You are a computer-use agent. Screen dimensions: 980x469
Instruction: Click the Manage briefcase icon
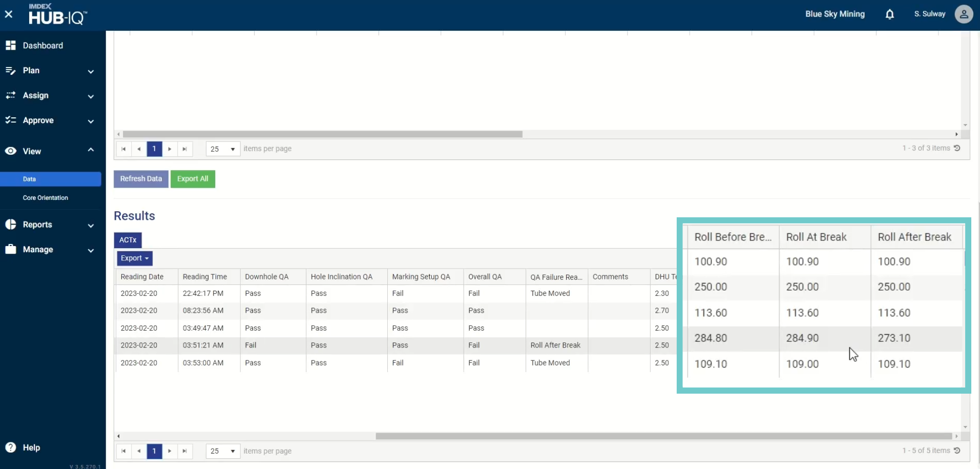tap(10, 249)
